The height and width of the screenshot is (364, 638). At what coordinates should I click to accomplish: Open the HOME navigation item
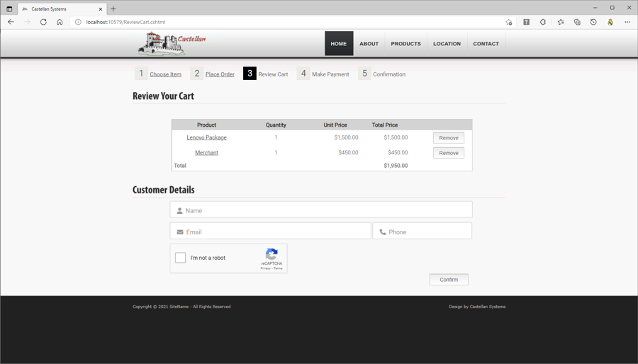(339, 43)
